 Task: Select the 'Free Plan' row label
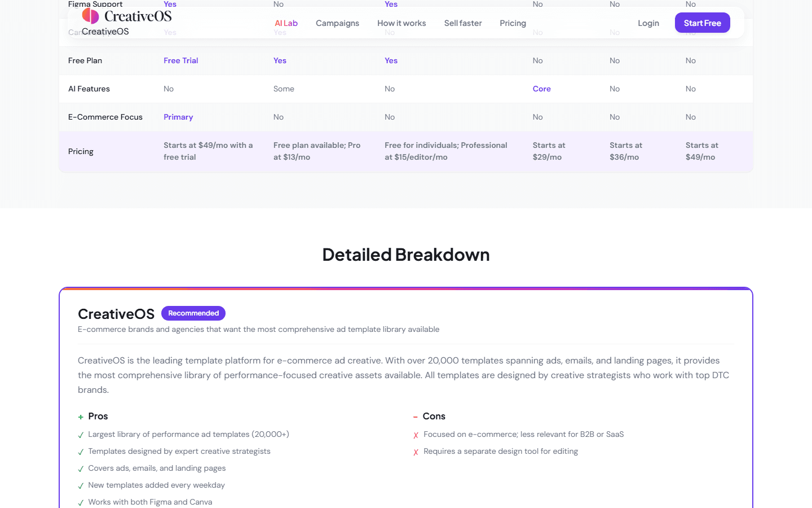point(85,60)
